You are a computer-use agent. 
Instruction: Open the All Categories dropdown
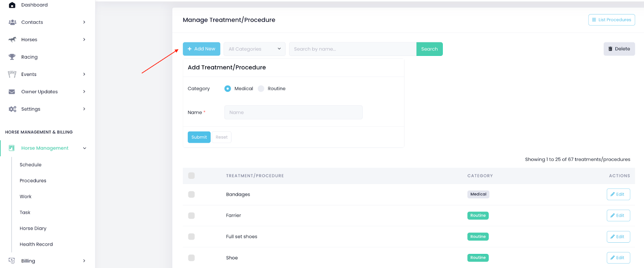254,49
